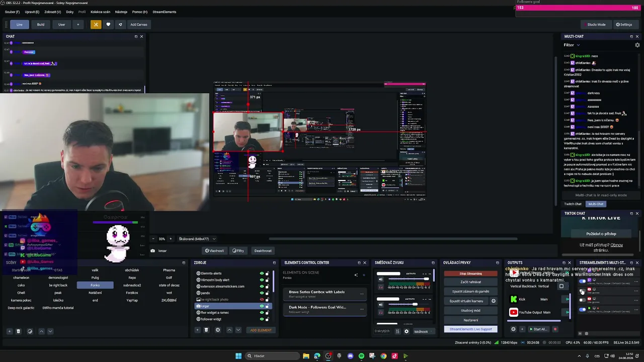The image size is (644, 362).
Task: Hide the Elemnts-alerts source
Action: (x=262, y=274)
